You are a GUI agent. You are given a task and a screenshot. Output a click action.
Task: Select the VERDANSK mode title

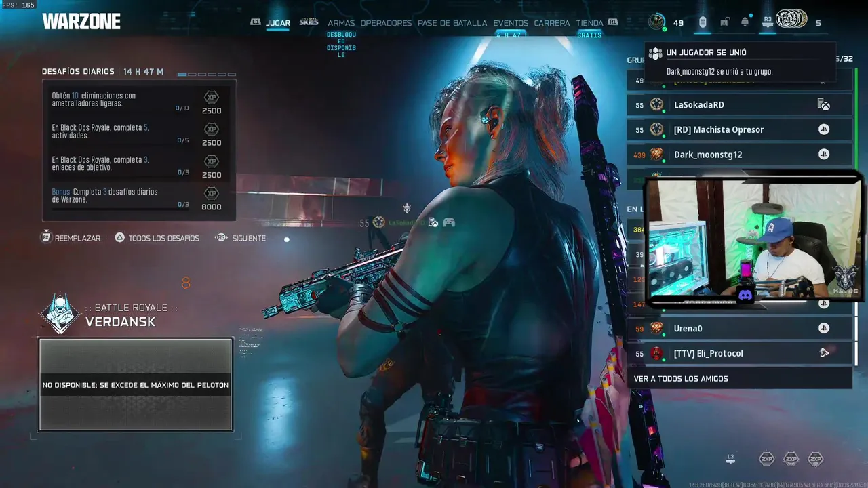(121, 322)
